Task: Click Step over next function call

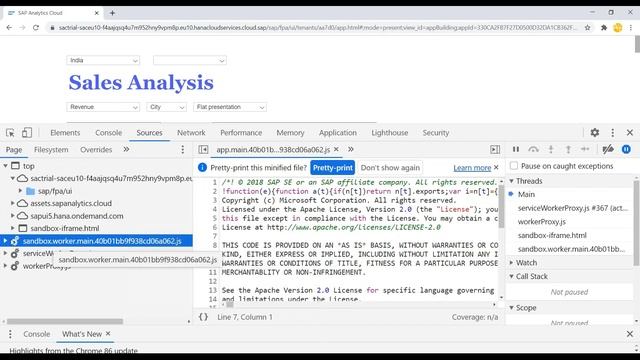Action: (x=533, y=149)
